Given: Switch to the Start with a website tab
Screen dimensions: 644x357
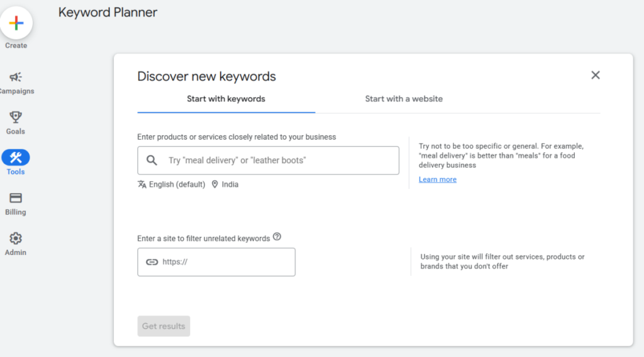Looking at the screenshot, I should tap(404, 99).
